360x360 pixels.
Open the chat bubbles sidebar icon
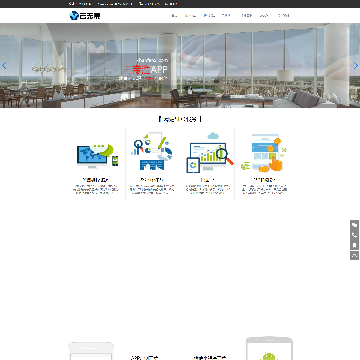(x=354, y=225)
